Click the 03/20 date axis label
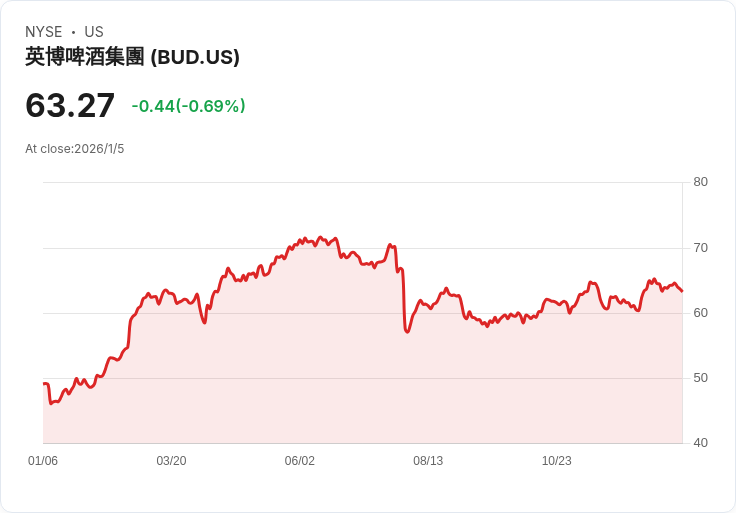This screenshot has width=736, height=513. tap(171, 461)
